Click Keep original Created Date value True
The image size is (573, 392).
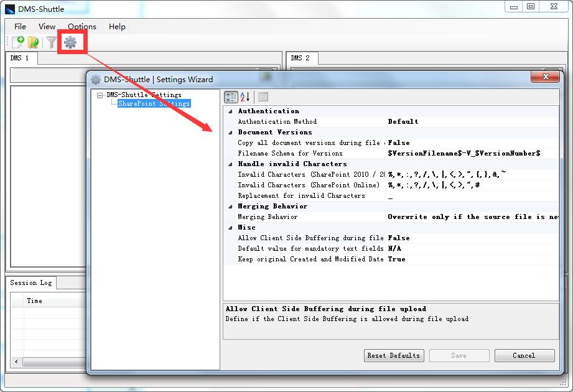tap(396, 259)
